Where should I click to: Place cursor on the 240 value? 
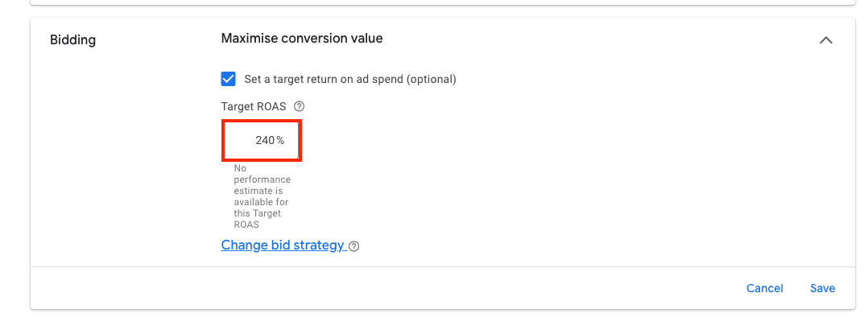(x=265, y=141)
